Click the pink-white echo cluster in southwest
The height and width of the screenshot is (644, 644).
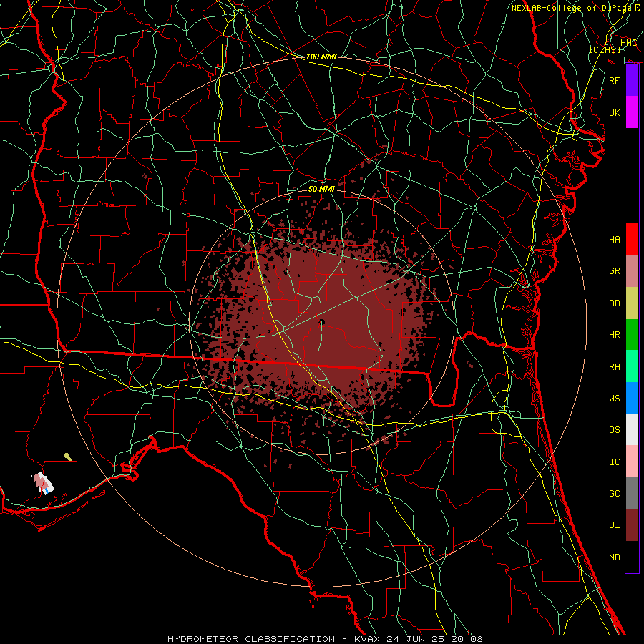point(43,484)
